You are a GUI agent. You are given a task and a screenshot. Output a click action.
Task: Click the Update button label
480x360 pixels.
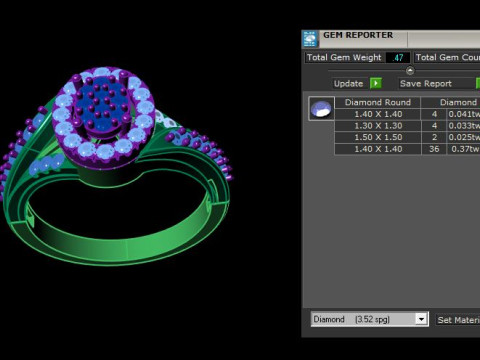pyautogui.click(x=349, y=83)
